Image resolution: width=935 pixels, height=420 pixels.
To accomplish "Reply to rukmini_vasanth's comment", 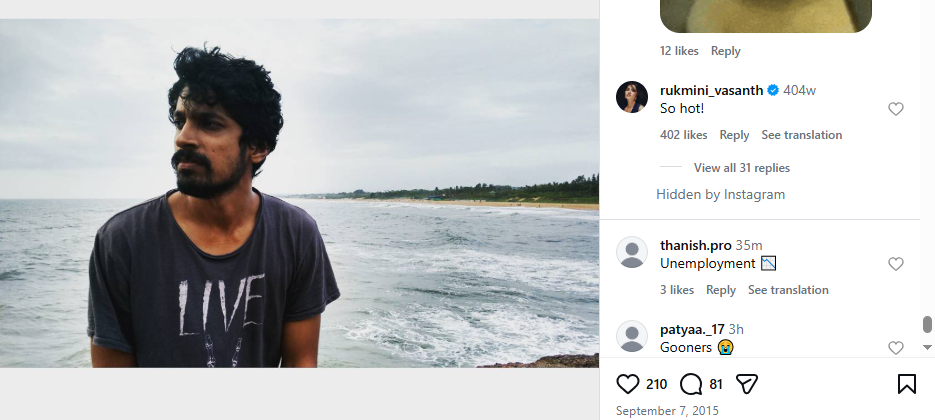I will 734,135.
